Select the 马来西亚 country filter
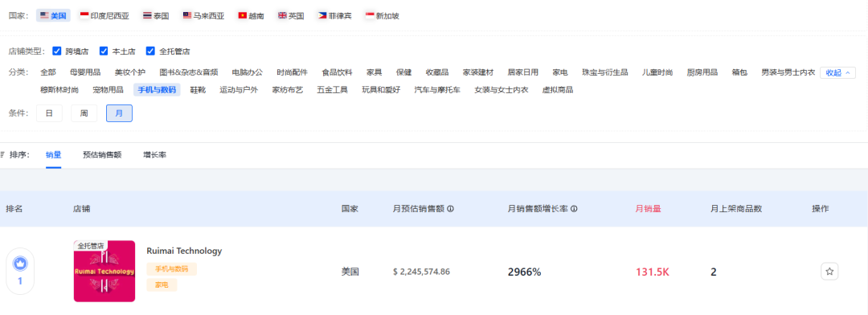 (203, 16)
